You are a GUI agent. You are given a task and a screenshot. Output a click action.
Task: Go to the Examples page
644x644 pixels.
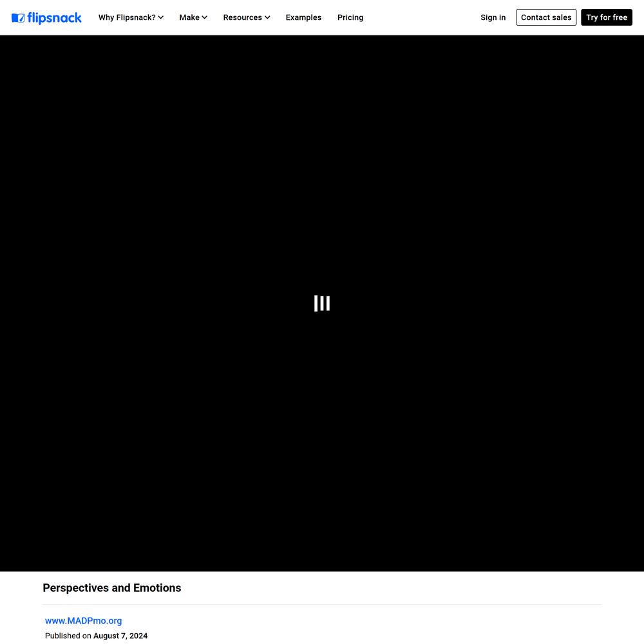click(303, 17)
